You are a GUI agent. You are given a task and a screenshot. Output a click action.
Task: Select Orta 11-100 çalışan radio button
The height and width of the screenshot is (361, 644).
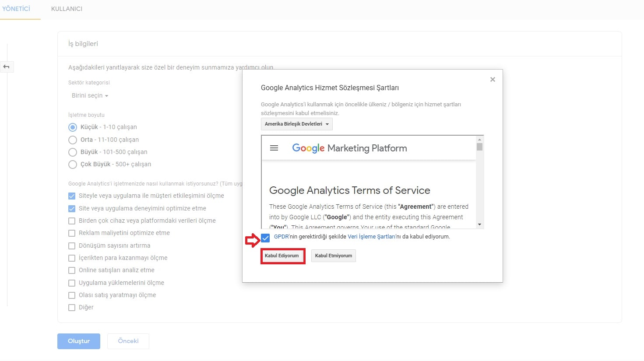coord(73,140)
